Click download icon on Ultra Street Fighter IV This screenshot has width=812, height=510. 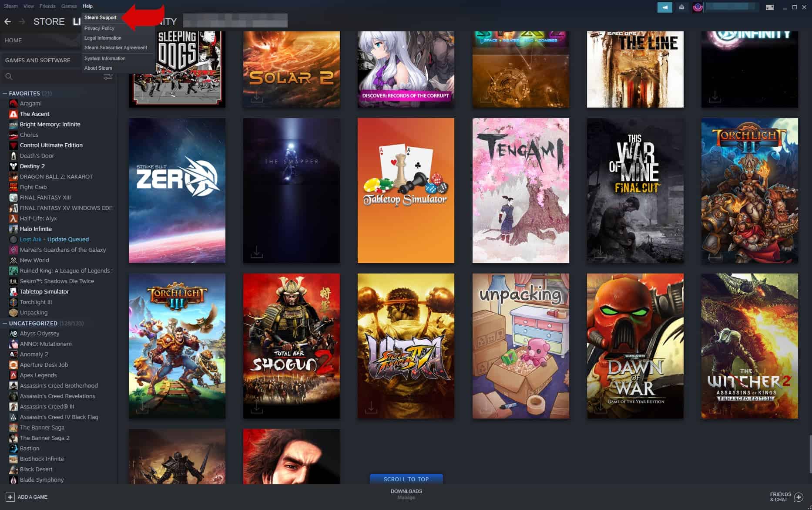pyautogui.click(x=371, y=407)
